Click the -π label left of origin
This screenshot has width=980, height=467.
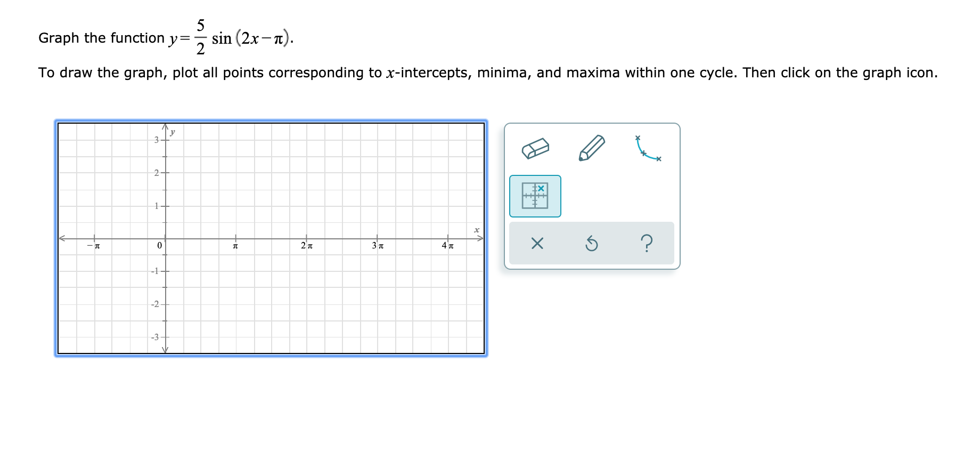click(94, 246)
